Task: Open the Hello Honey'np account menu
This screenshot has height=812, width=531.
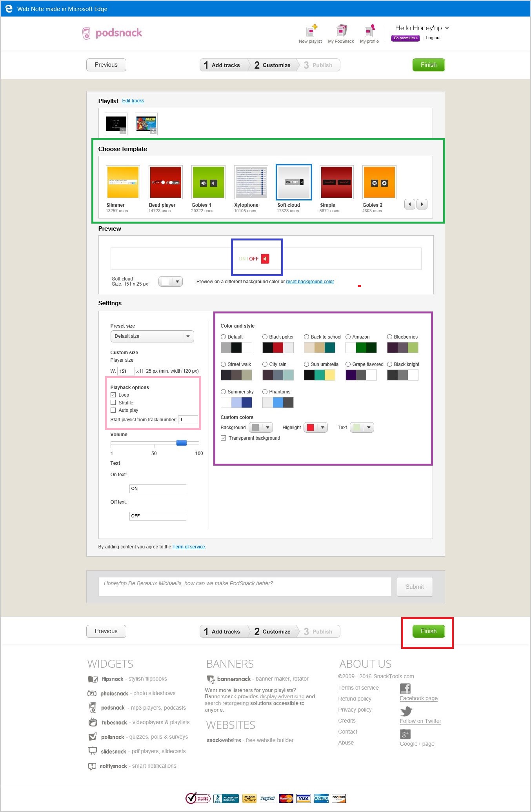Action: point(422,28)
